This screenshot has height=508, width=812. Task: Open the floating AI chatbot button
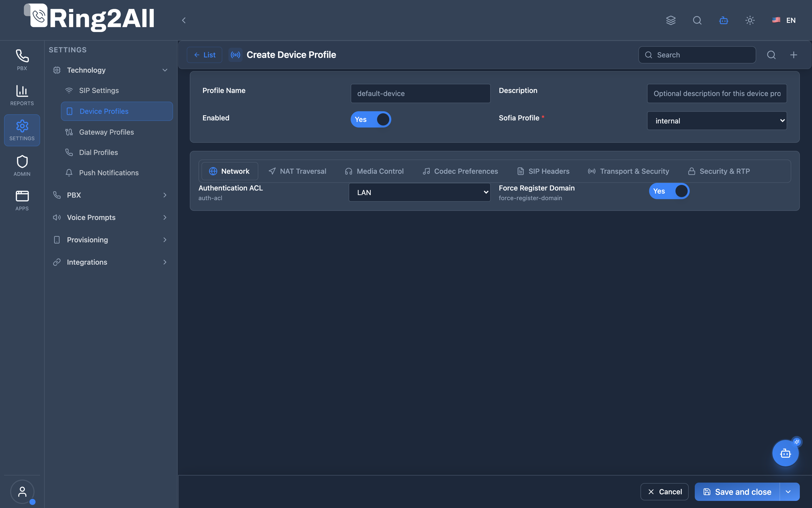tap(785, 453)
